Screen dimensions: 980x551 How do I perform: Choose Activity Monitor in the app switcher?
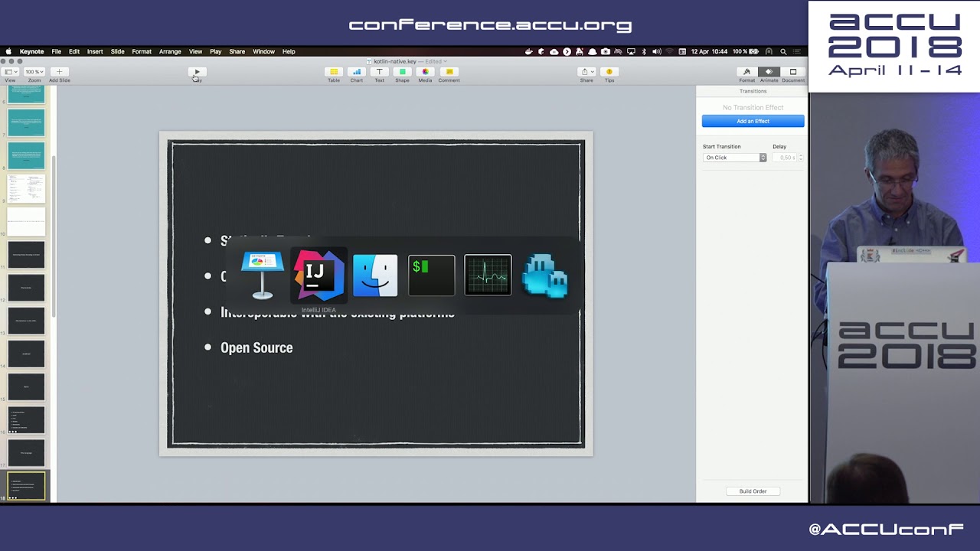click(x=488, y=275)
